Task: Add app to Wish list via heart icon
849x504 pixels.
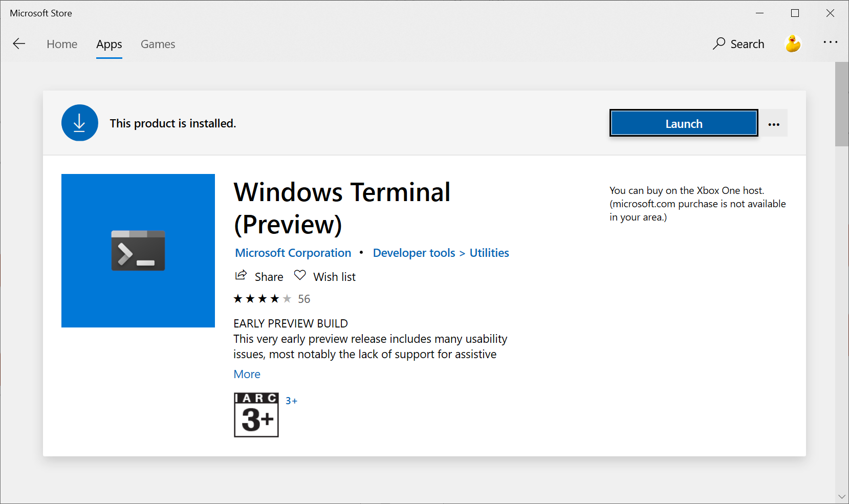Action: [x=299, y=275]
